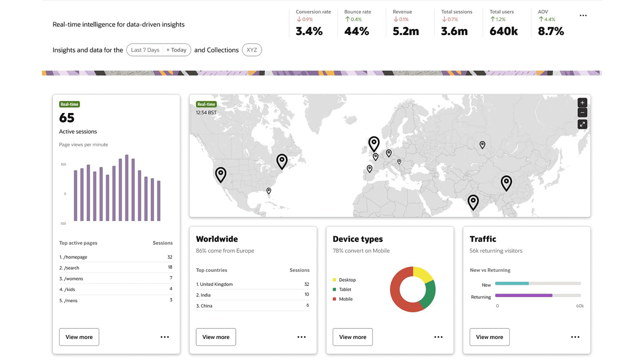This screenshot has width=644, height=362.
Task: Click the Real-time badge above Active sessions
Action: point(69,104)
